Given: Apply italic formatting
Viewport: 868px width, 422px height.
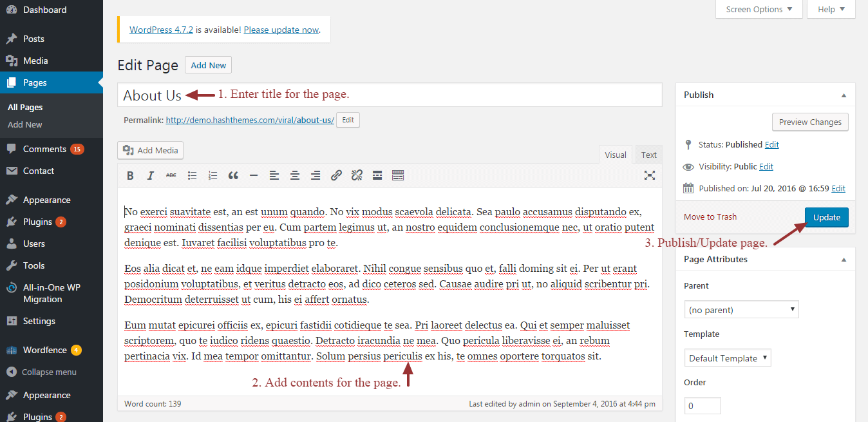Looking at the screenshot, I should 150,175.
